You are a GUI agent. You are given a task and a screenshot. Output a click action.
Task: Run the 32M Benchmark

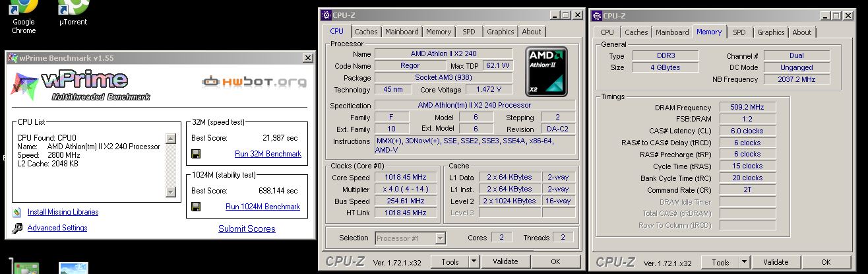click(268, 154)
